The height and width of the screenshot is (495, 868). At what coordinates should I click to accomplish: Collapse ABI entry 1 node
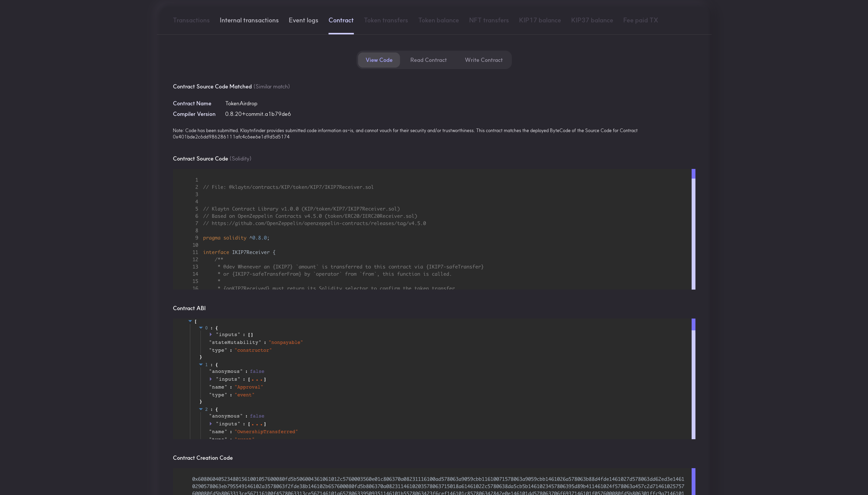[x=201, y=364]
